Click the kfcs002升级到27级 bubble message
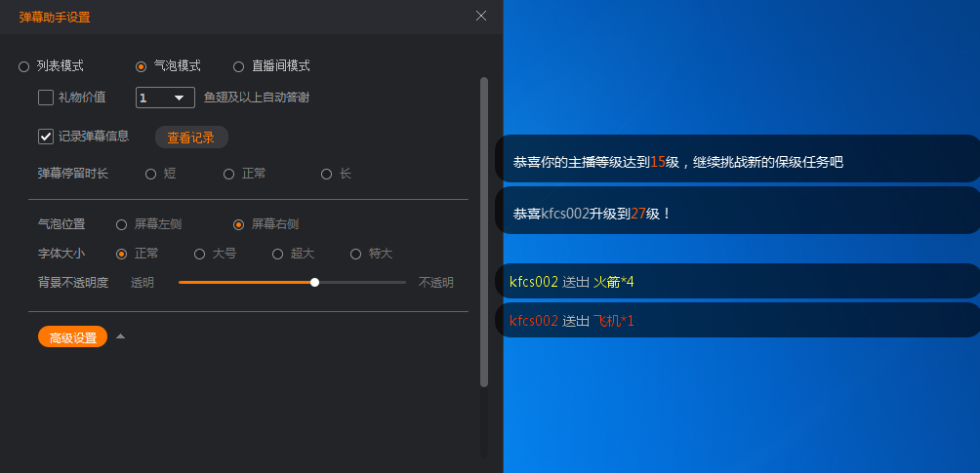 [x=738, y=211]
